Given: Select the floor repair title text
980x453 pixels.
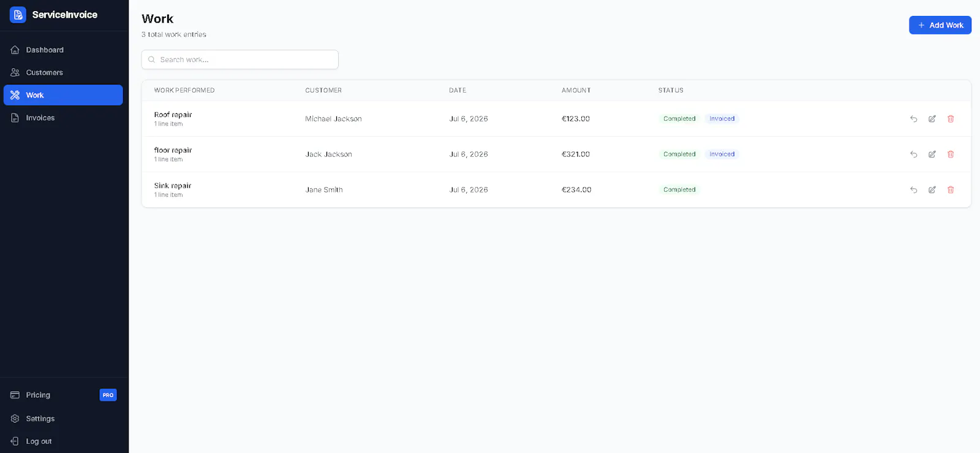Looking at the screenshot, I should [x=173, y=150].
